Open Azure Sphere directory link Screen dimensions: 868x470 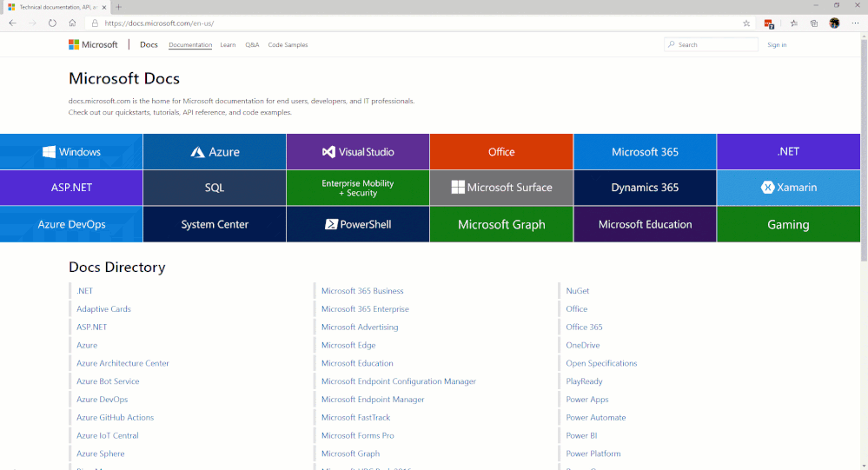100,453
